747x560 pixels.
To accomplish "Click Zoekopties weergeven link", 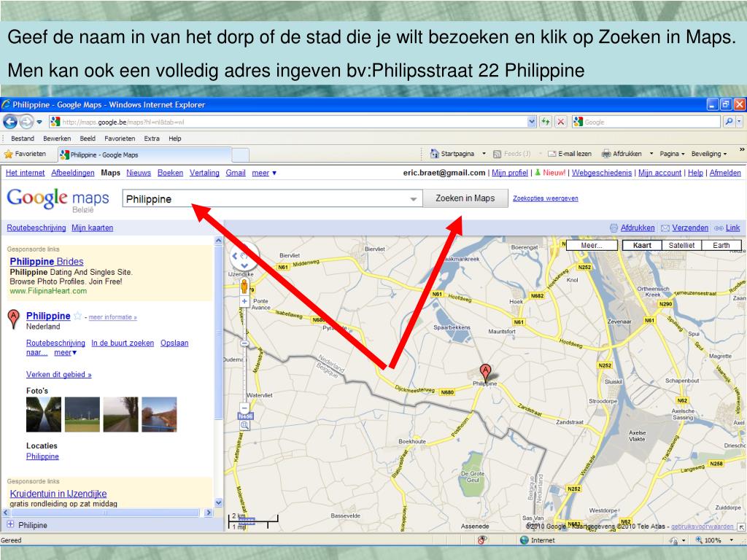I will coord(546,198).
